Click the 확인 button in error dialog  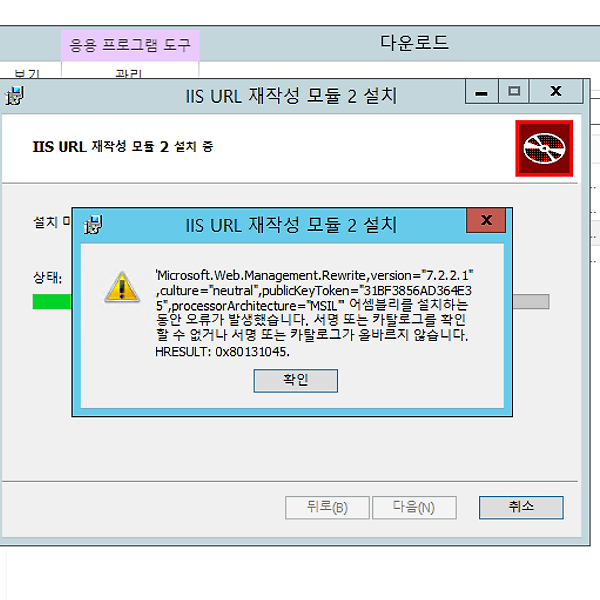(295, 380)
